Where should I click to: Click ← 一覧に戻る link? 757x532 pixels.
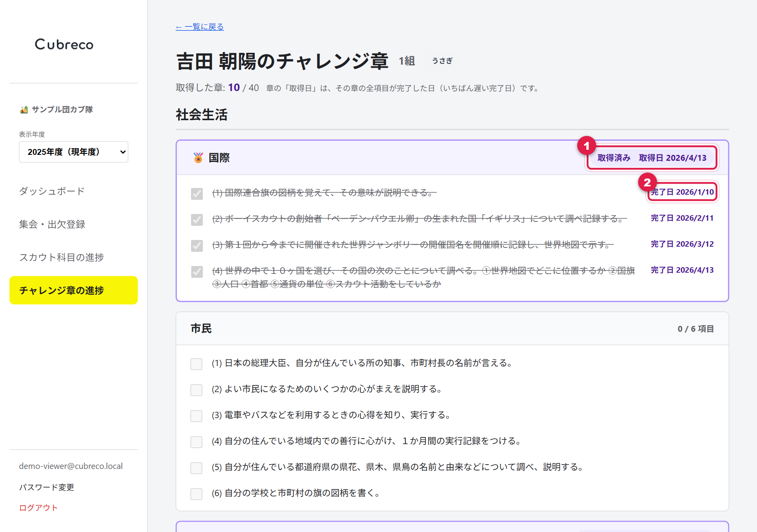coord(200,27)
